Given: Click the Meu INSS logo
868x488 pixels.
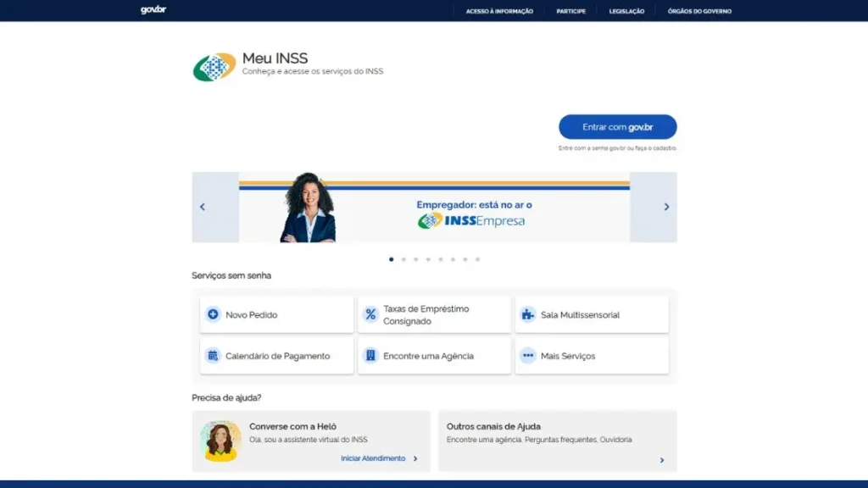Looking at the screenshot, I should pyautogui.click(x=214, y=67).
